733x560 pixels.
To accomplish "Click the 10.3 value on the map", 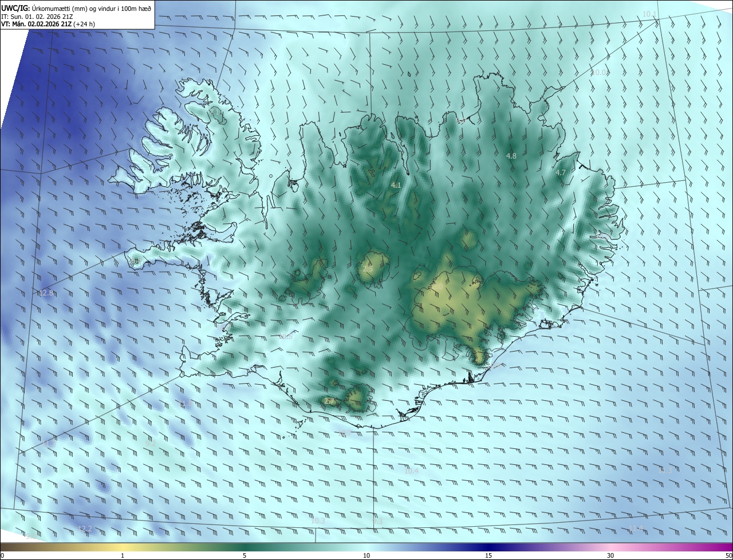I will [x=318, y=520].
